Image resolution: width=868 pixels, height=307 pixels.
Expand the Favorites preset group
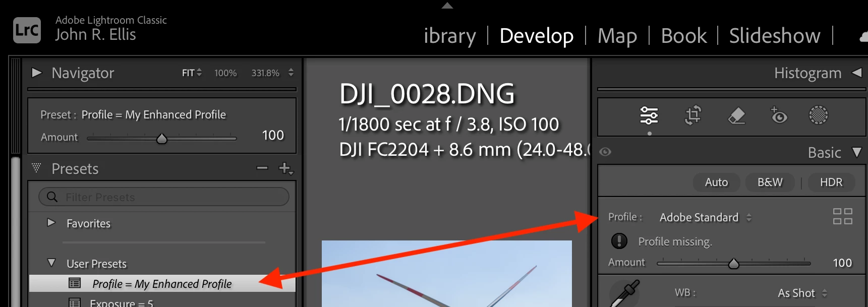point(51,222)
